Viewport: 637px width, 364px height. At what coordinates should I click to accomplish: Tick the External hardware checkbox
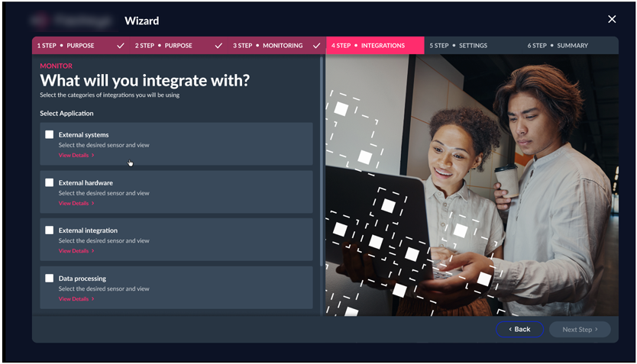50,182
